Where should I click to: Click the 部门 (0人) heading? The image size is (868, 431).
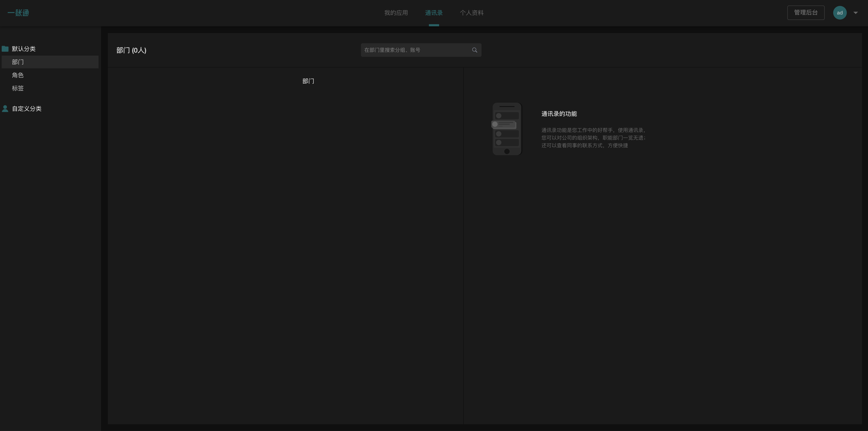tap(131, 50)
